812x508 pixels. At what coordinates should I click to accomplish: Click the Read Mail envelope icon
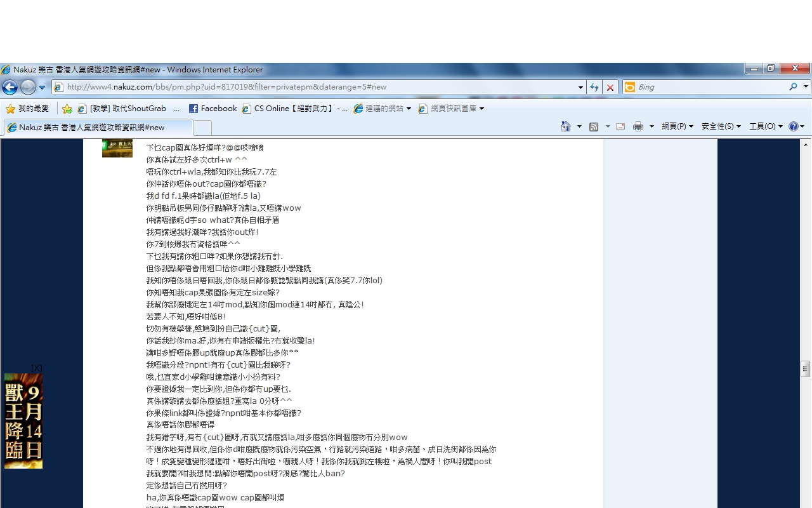(x=620, y=126)
